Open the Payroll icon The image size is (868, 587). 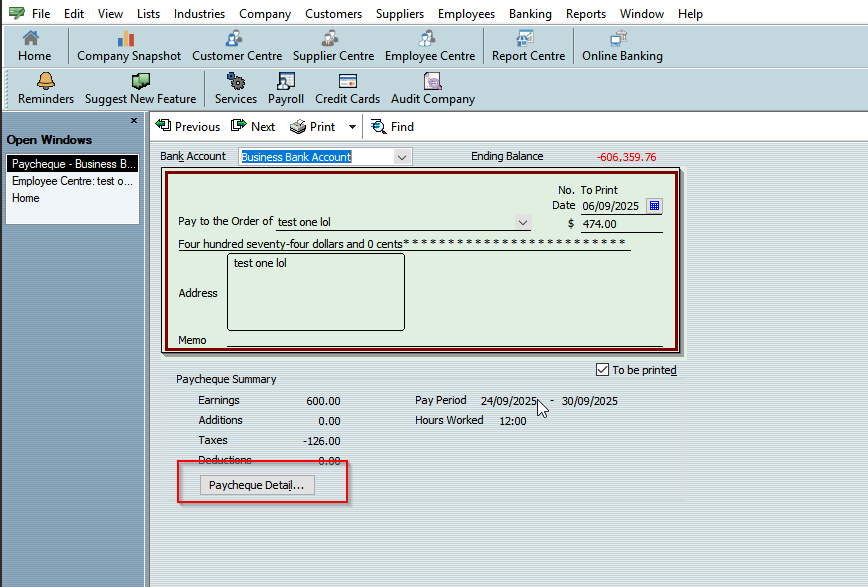coord(286,81)
